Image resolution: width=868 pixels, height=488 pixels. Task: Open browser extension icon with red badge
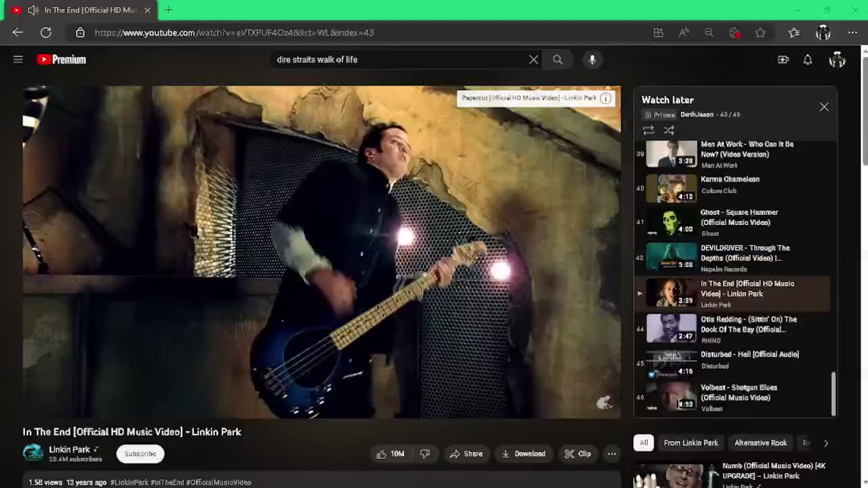(x=734, y=33)
